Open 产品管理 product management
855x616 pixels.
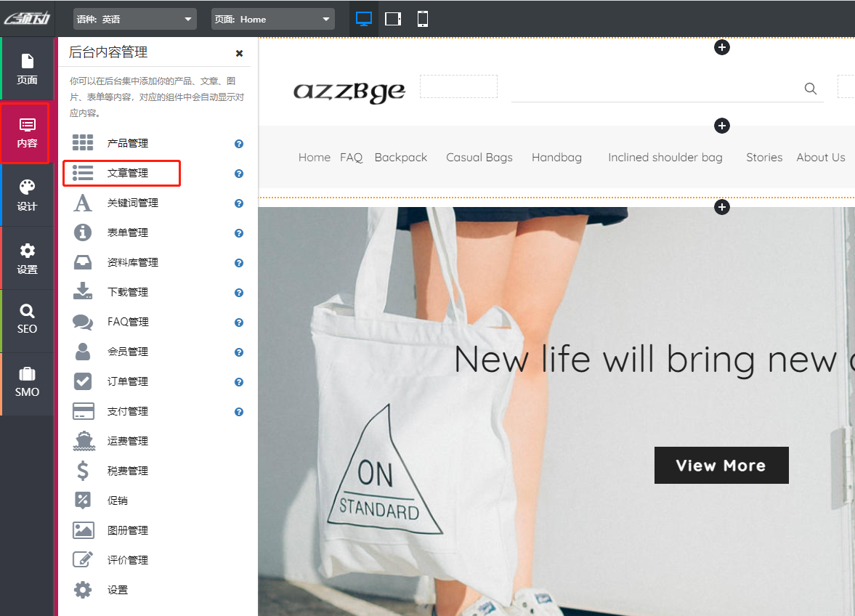click(128, 143)
